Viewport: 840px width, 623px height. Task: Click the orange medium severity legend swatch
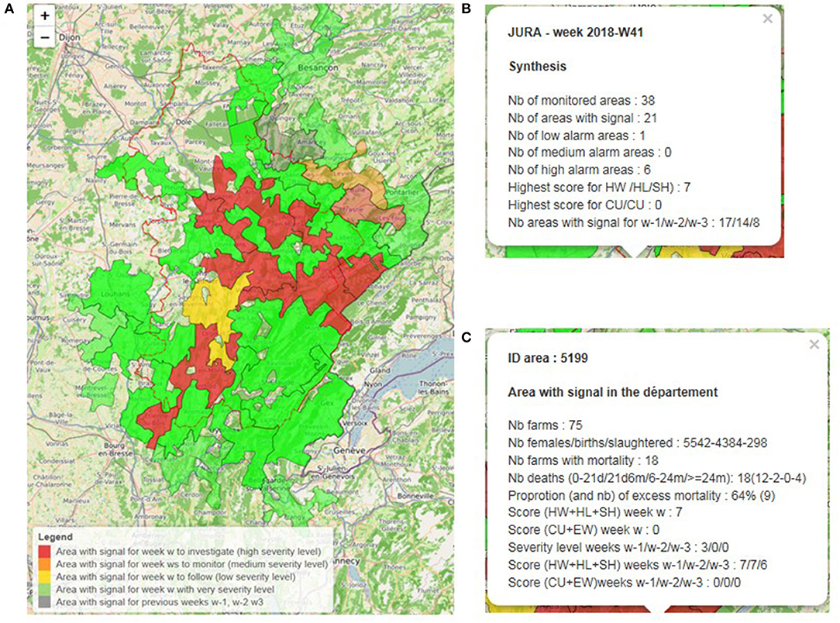pos(44,564)
